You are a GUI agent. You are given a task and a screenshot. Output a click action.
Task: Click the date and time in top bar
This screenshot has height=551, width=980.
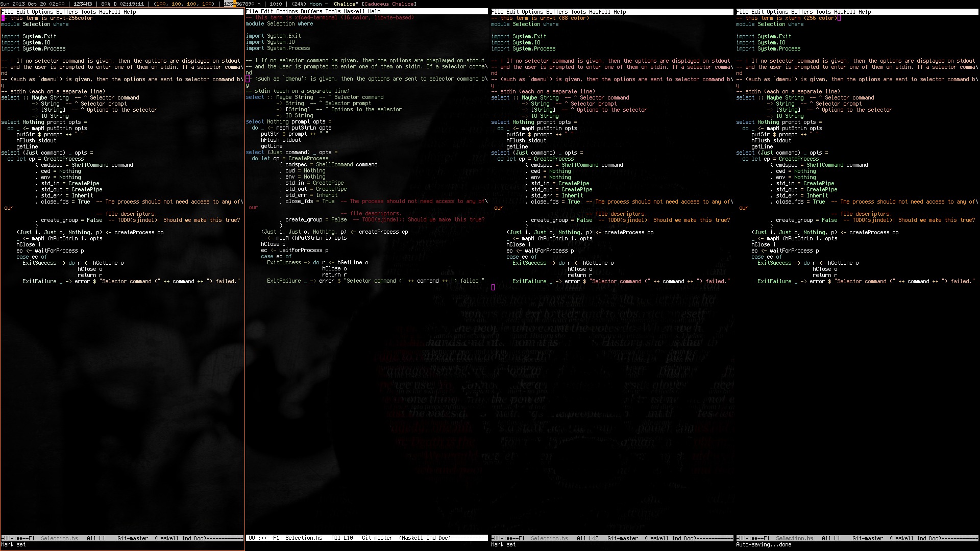tap(33, 4)
